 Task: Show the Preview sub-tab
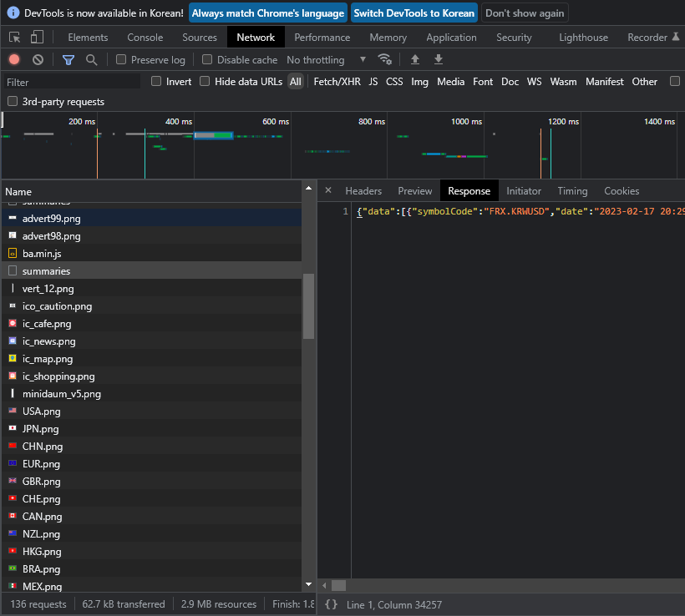(x=414, y=191)
